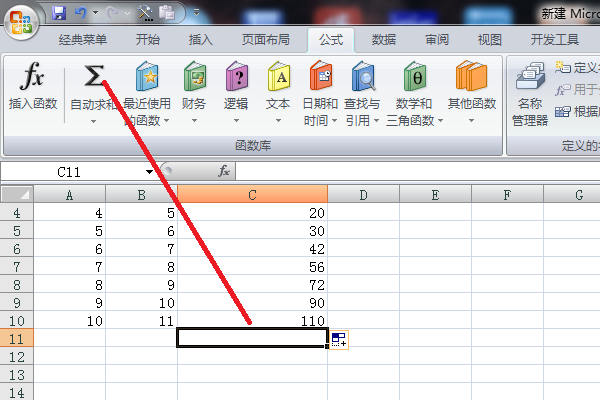Select row 13 header

coord(17,374)
